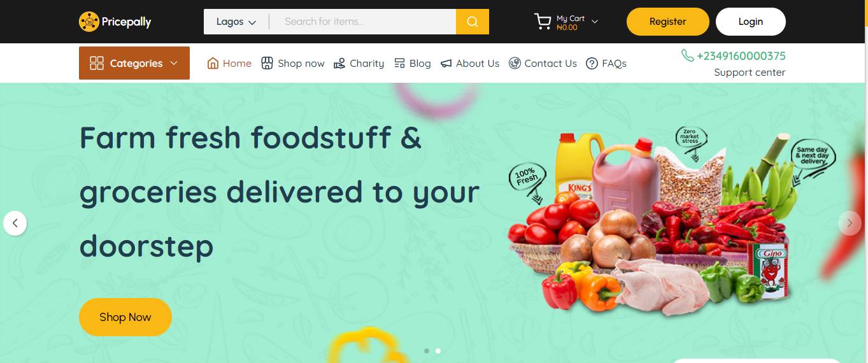Click the Home house icon
The image size is (868, 363).
click(x=213, y=63)
